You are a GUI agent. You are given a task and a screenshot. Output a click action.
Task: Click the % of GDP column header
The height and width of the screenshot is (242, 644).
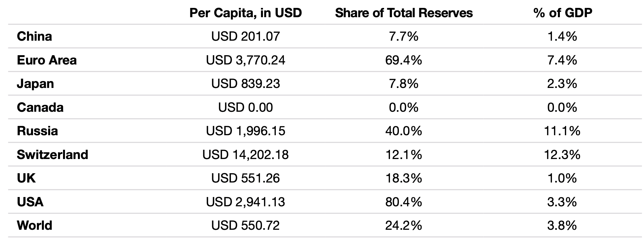tap(563, 13)
